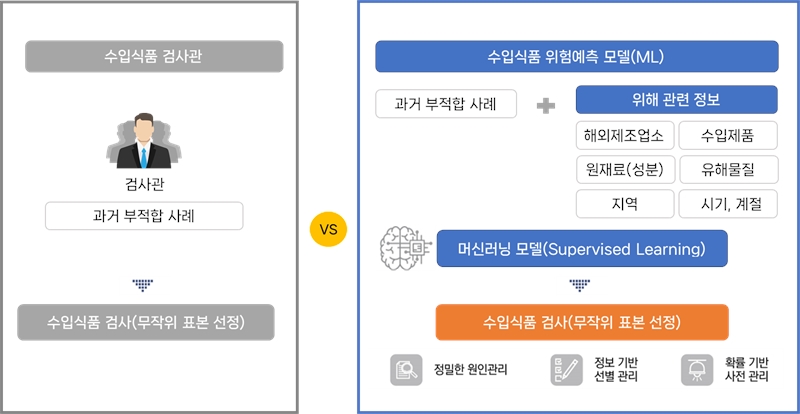Select the 유해물질 box
Viewport: 800px width, 414px height.
click(727, 170)
